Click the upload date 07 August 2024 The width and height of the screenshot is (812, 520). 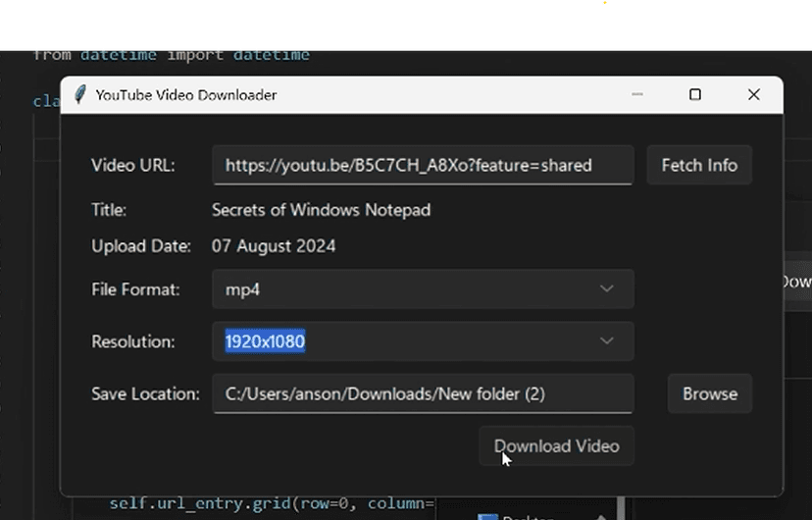pos(274,246)
